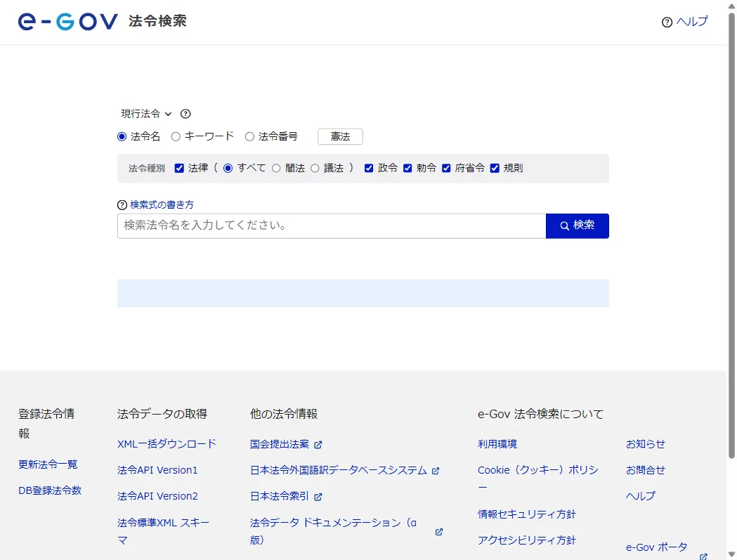The width and height of the screenshot is (737, 560).
Task: Click the question icon beside 現行法令
Action: coord(185,114)
